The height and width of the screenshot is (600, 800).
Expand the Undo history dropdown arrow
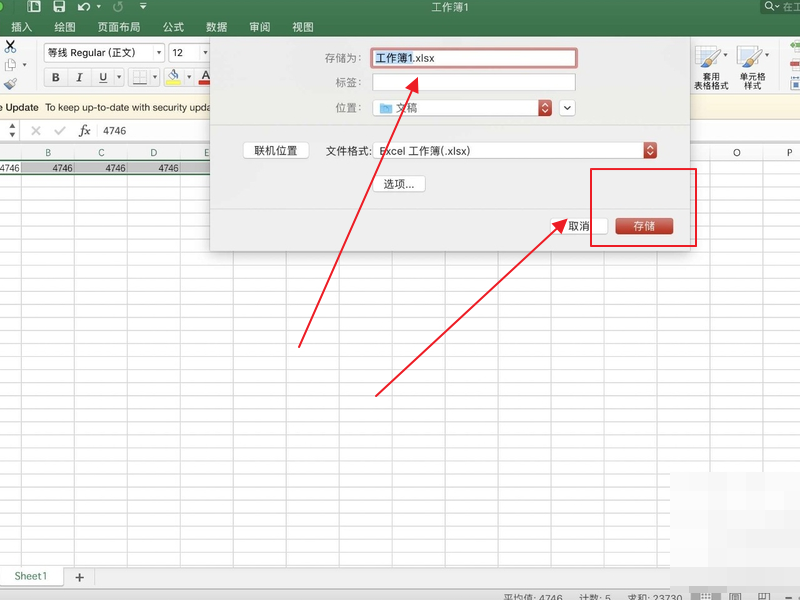coord(99,7)
